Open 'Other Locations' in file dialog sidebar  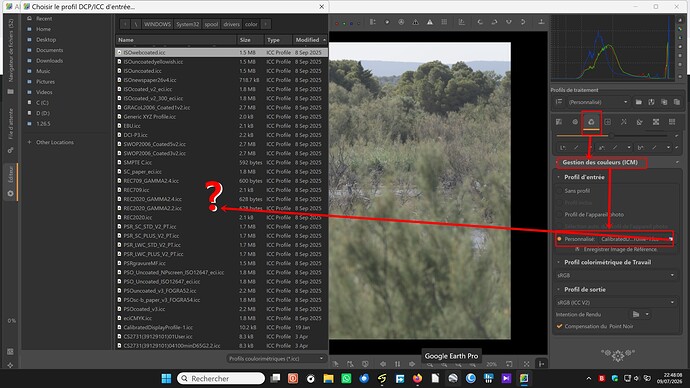coord(55,142)
